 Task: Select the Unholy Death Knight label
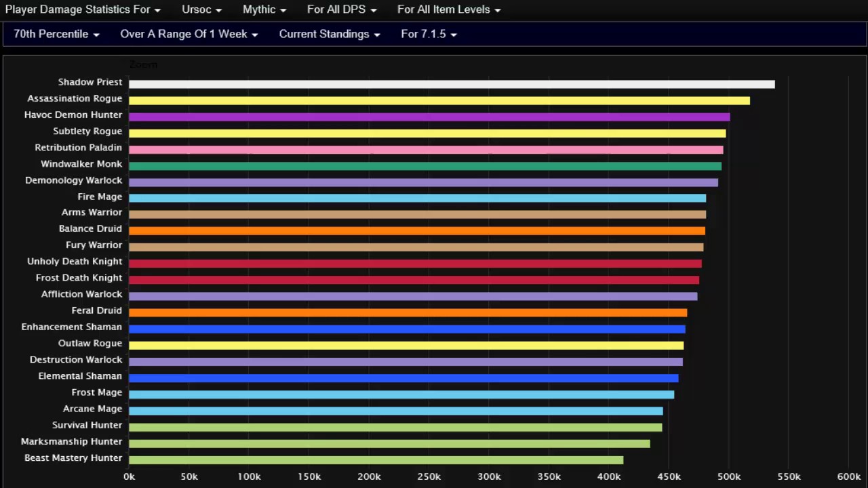tap(75, 261)
